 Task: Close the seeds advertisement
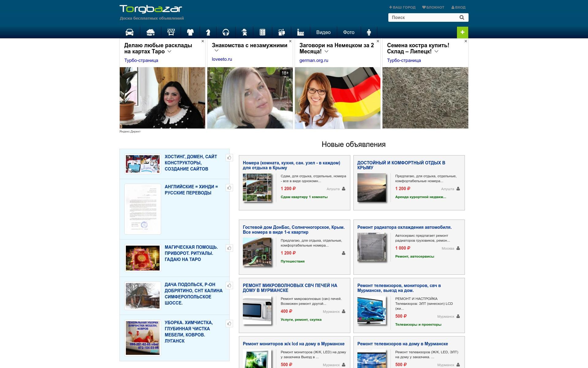click(466, 41)
